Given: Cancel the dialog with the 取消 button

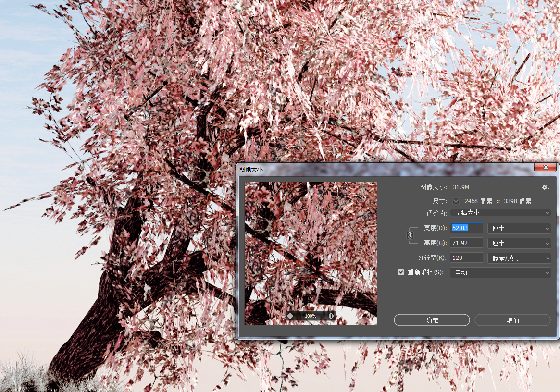Looking at the screenshot, I should (x=512, y=320).
